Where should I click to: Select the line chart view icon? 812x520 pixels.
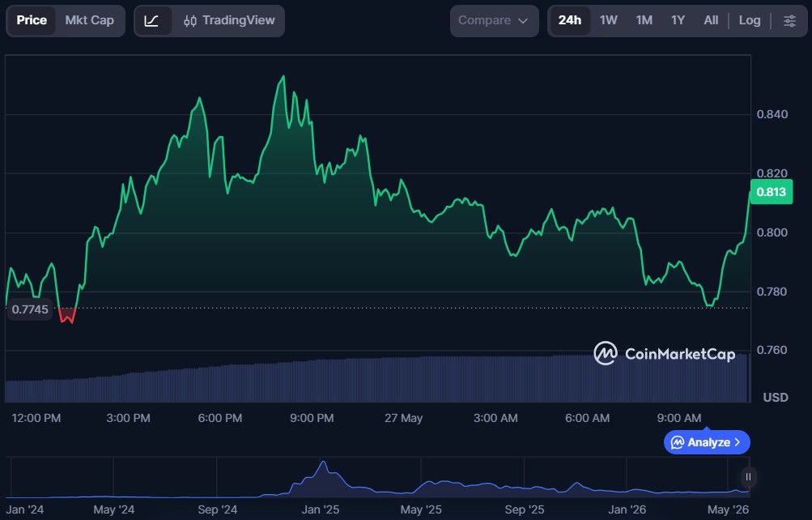[x=151, y=21]
